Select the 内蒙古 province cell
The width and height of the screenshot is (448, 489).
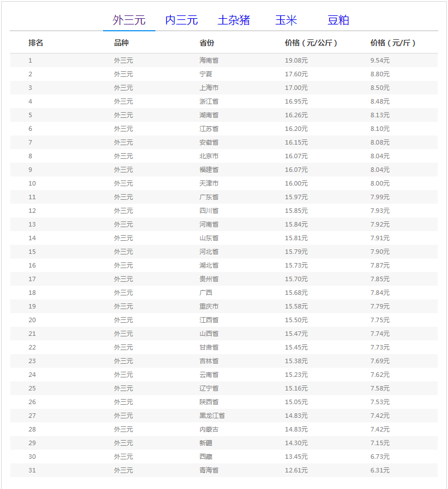coord(209,429)
